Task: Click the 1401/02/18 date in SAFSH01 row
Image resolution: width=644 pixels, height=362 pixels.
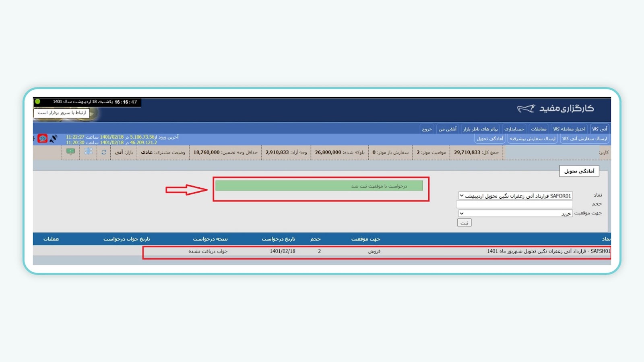Action: click(x=283, y=251)
